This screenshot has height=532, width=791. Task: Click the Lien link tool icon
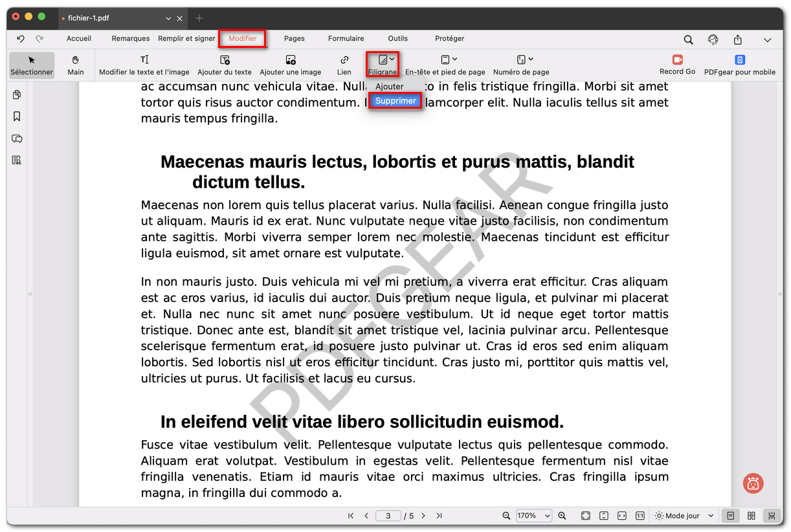click(x=344, y=65)
